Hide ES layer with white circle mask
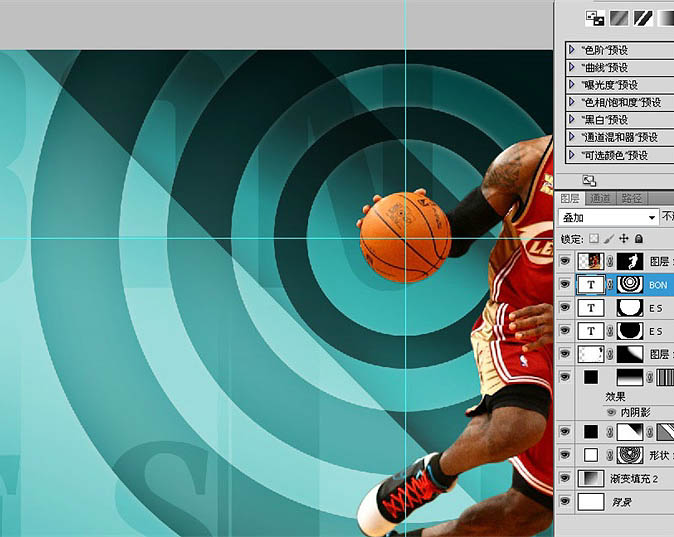Screen dimensions: 674x537 coord(565,307)
